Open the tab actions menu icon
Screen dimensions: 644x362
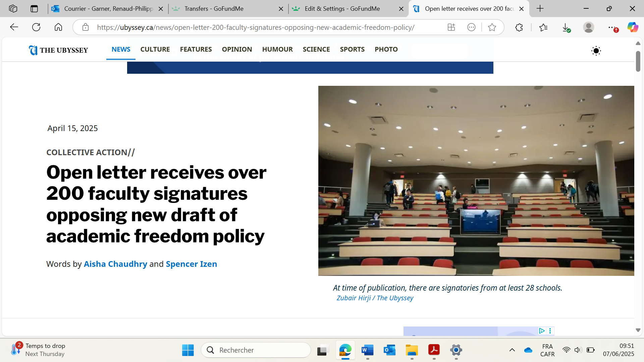point(34,9)
